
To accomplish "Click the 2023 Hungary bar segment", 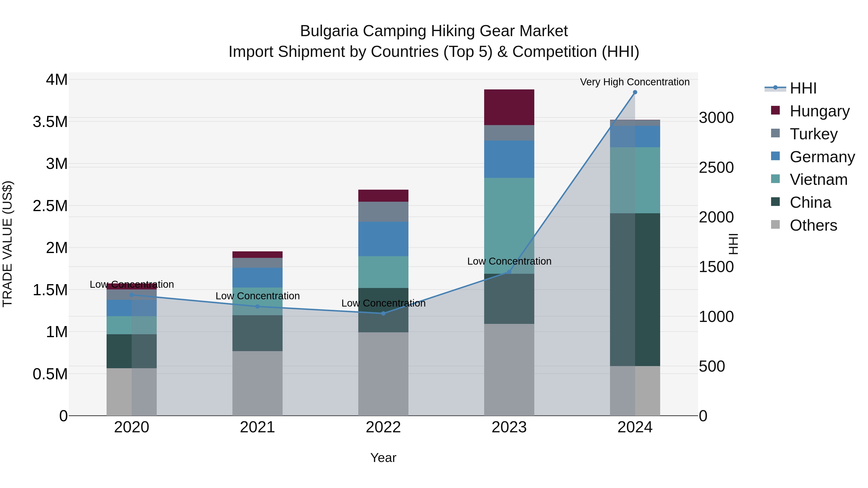I will pos(509,107).
